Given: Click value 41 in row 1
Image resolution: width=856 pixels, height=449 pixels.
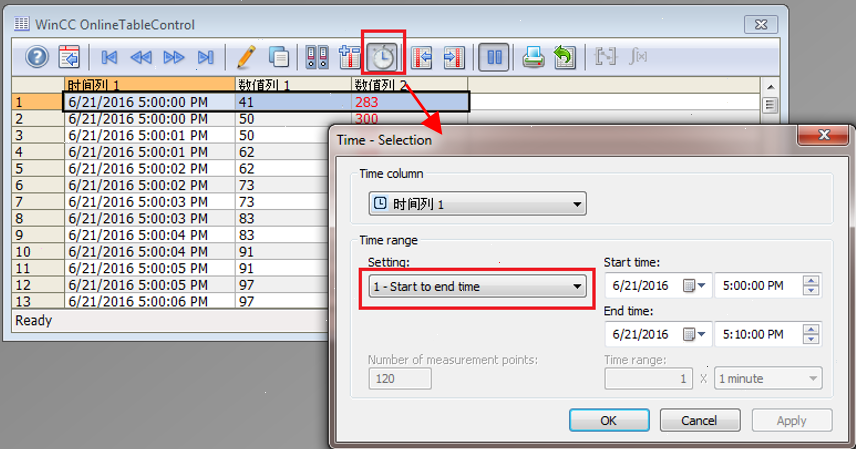Looking at the screenshot, I should 246,102.
